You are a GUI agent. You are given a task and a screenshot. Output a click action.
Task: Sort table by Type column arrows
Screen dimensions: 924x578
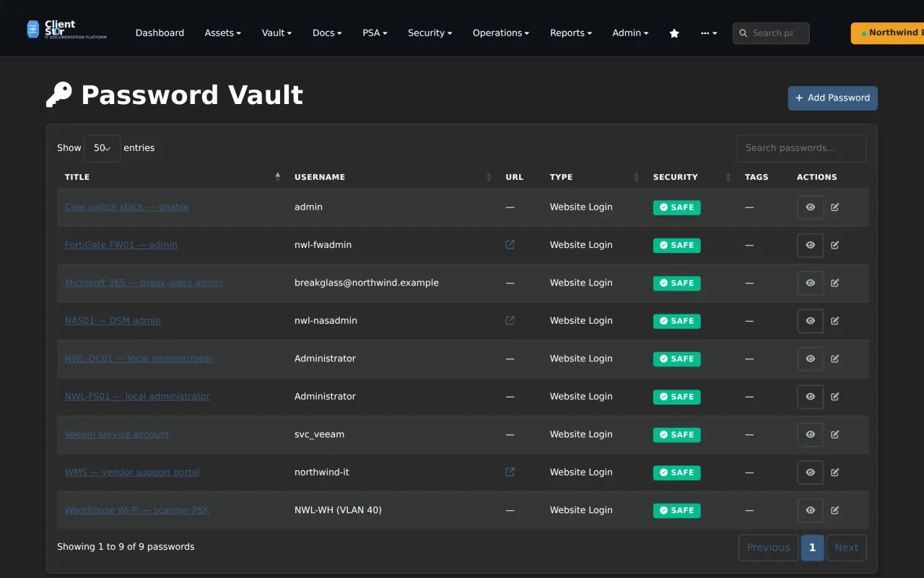637,177
